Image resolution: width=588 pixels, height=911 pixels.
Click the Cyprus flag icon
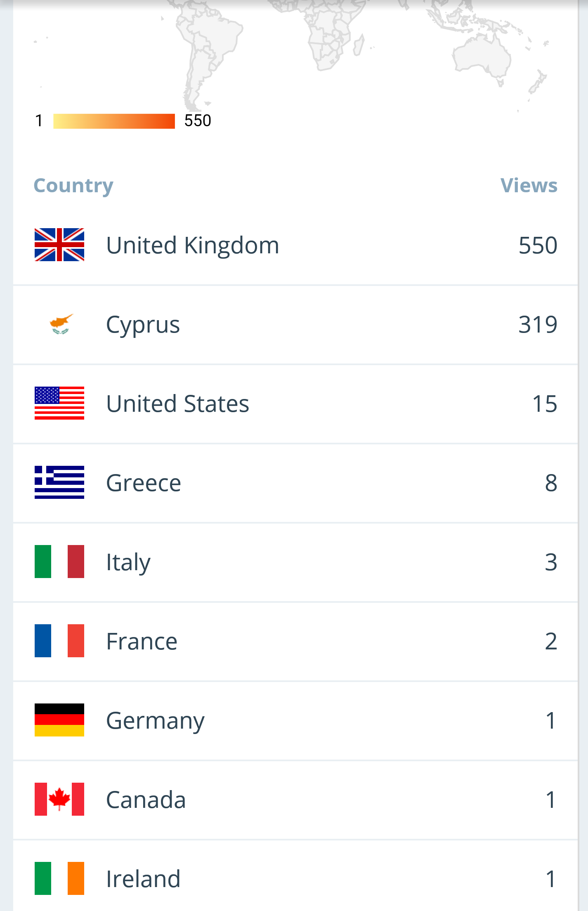(59, 324)
